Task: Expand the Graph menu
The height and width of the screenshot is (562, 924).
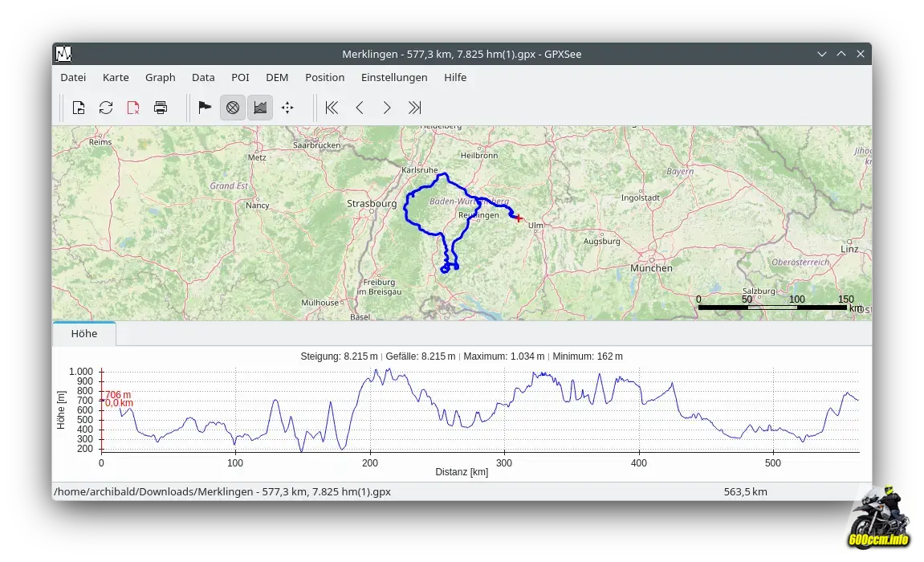Action: pyautogui.click(x=160, y=77)
